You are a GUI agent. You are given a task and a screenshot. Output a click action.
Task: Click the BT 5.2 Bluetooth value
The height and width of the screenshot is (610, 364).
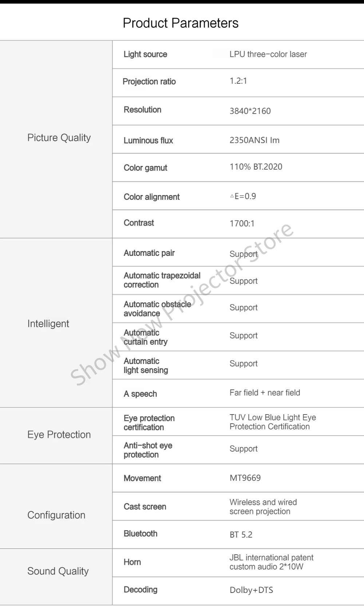coord(241,535)
